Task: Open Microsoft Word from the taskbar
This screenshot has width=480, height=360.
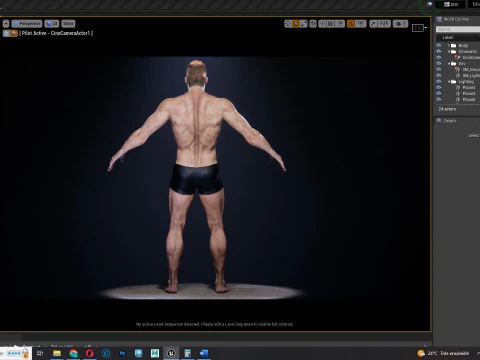Action: coord(204,353)
